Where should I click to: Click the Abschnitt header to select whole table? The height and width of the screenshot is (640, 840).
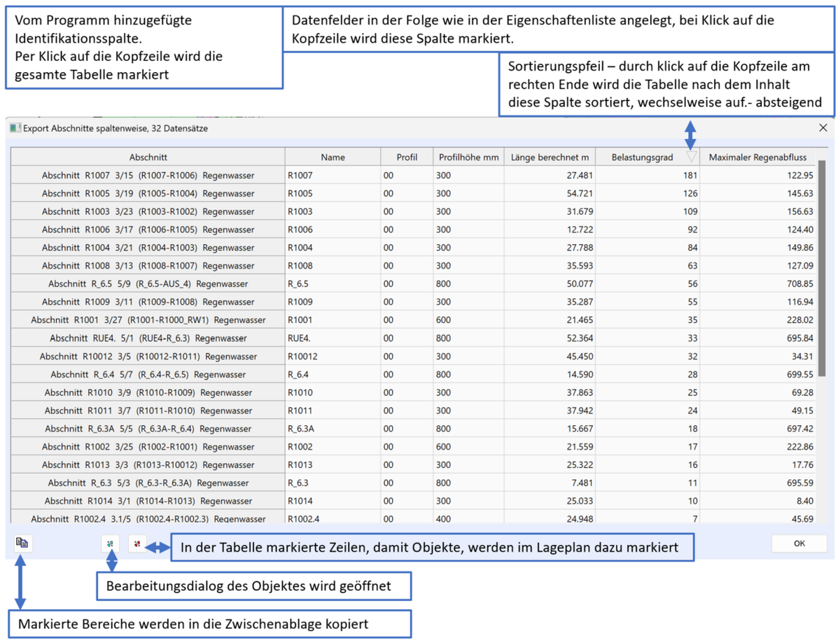pos(147,157)
